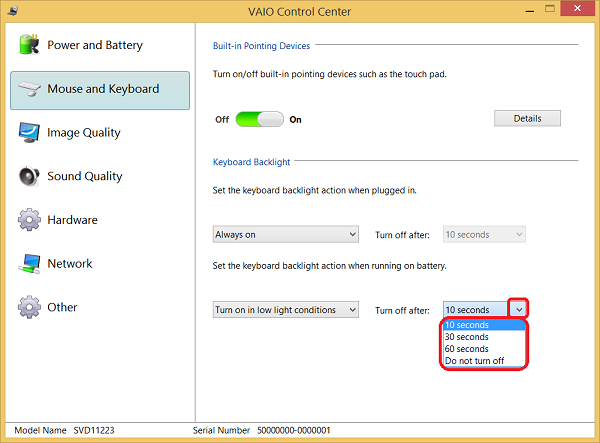Image resolution: width=600 pixels, height=443 pixels.
Task: Click the Image Quality monitor icon
Action: coord(29,132)
